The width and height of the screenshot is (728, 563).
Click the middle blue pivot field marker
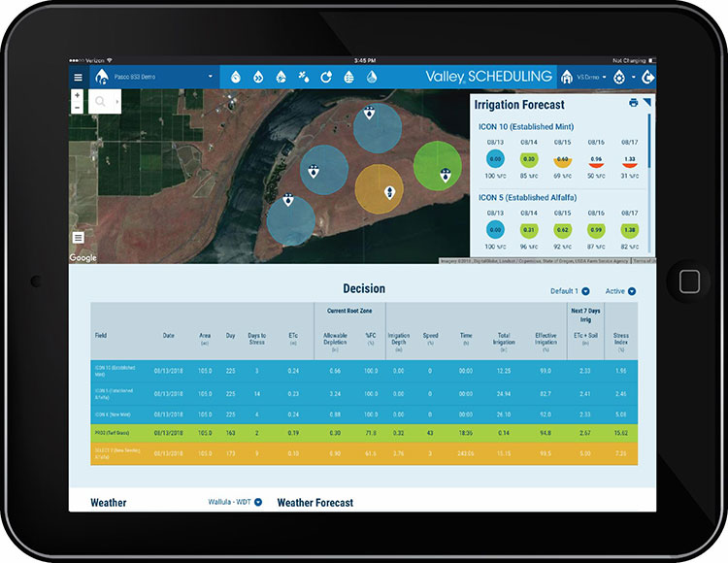tap(314, 171)
